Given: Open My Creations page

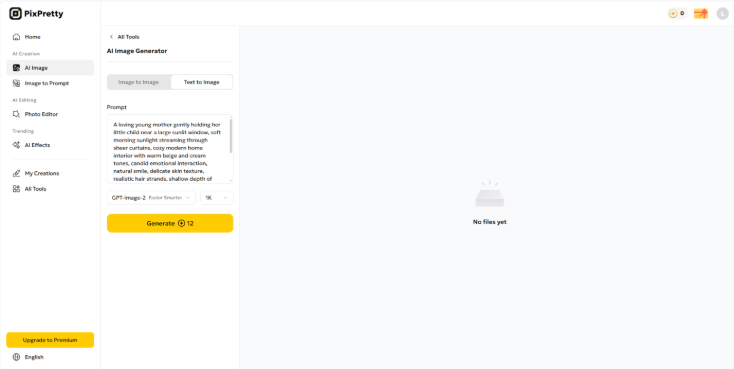Looking at the screenshot, I should [50, 173].
